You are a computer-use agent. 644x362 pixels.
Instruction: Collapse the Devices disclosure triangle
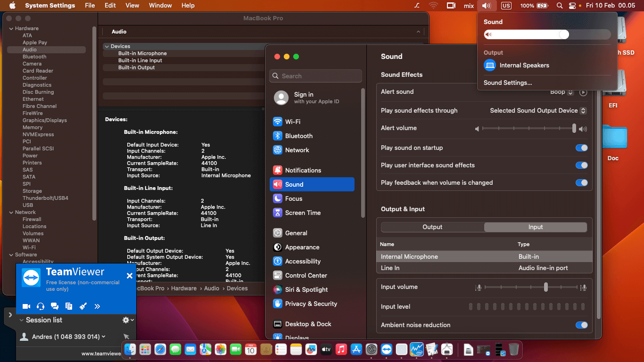click(x=107, y=47)
